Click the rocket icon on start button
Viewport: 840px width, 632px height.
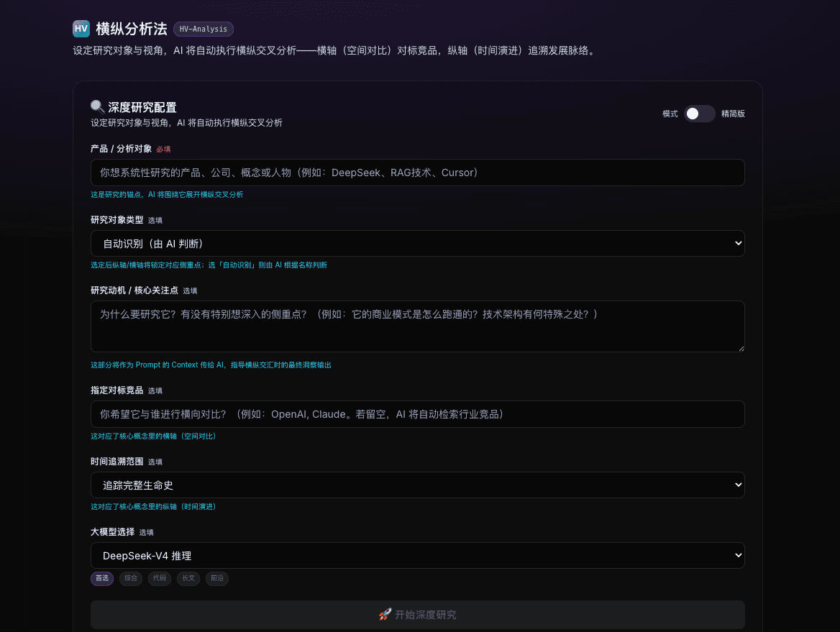coord(385,614)
